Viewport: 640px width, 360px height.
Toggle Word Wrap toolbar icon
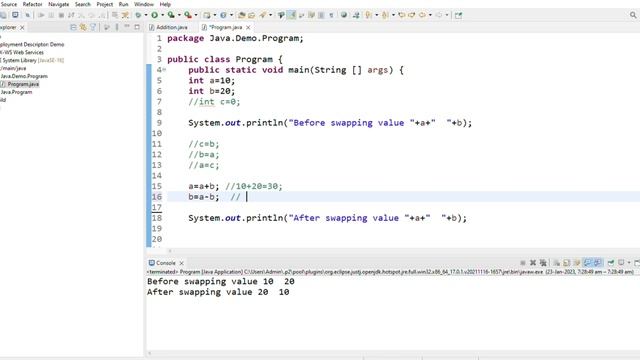click(x=302, y=15)
